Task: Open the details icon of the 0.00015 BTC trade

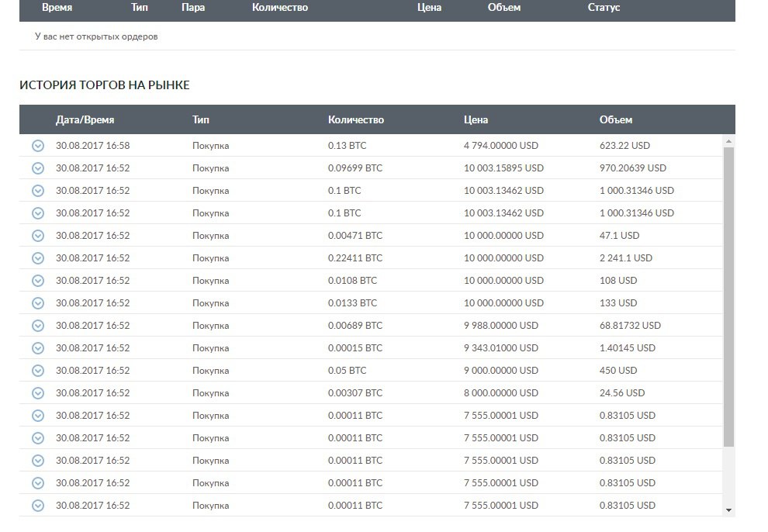Action: click(x=38, y=348)
